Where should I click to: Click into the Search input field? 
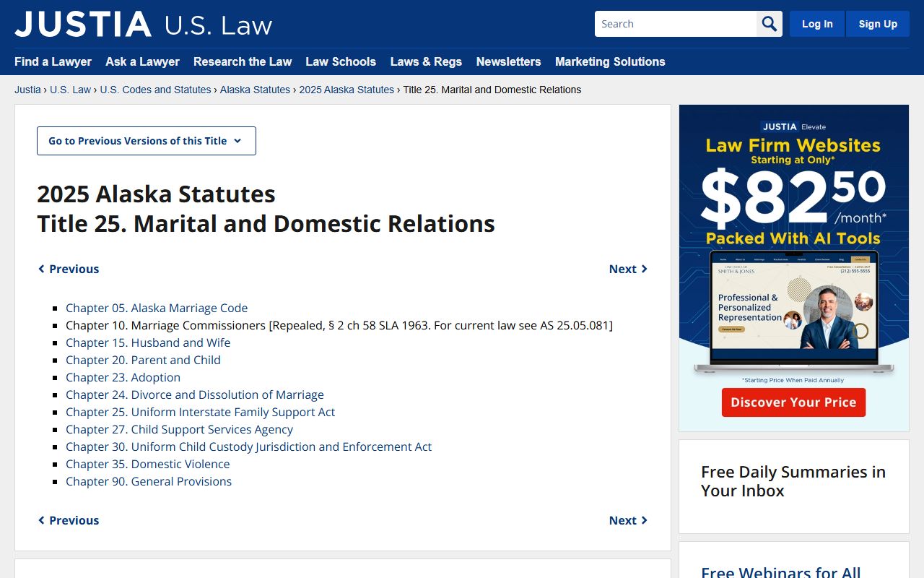(x=676, y=24)
